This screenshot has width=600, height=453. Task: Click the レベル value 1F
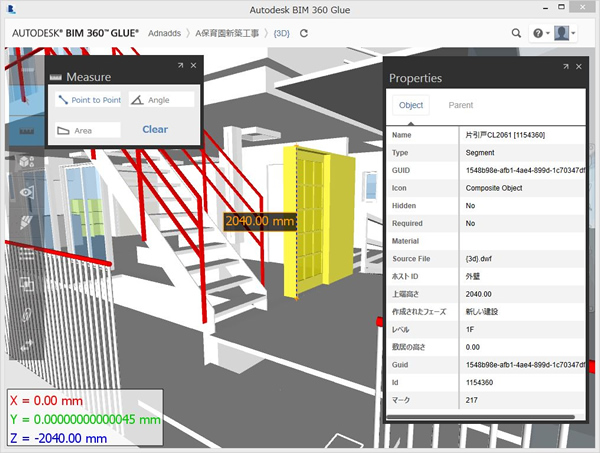pos(470,329)
